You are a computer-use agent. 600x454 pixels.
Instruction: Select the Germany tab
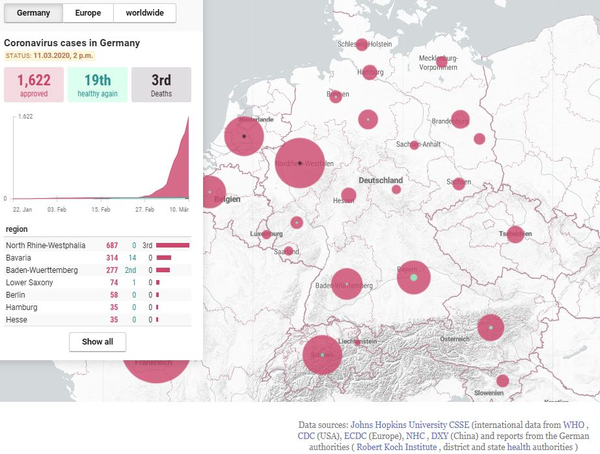point(33,13)
